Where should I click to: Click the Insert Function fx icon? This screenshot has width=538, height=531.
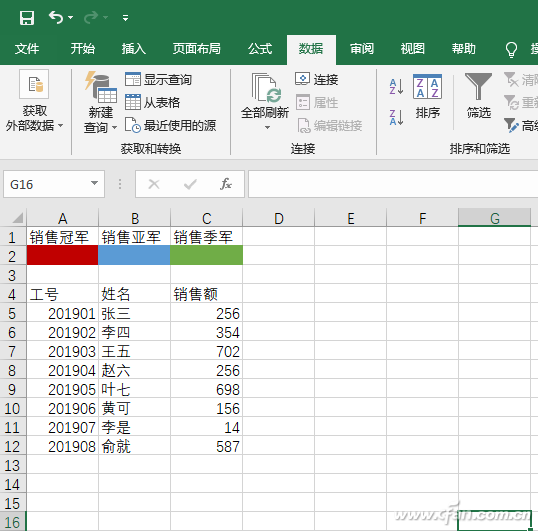(225, 184)
